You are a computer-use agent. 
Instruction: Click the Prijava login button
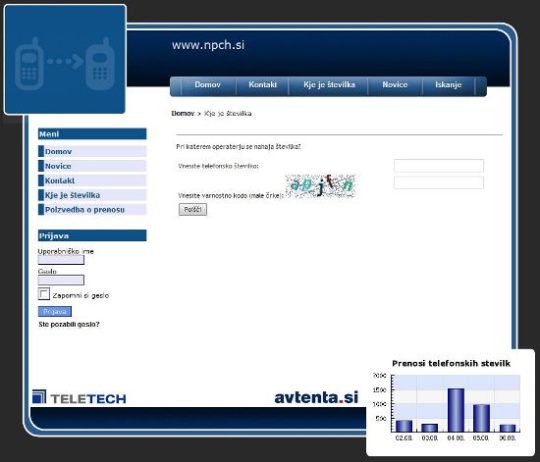55,312
